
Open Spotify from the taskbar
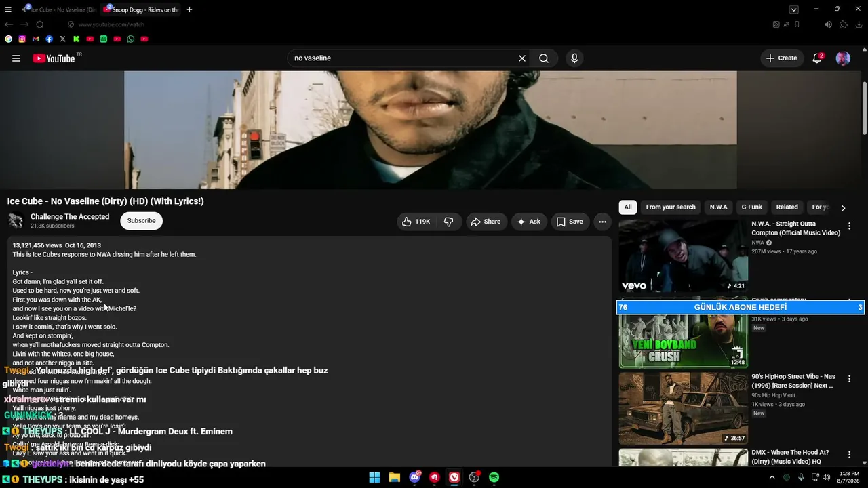[494, 477]
